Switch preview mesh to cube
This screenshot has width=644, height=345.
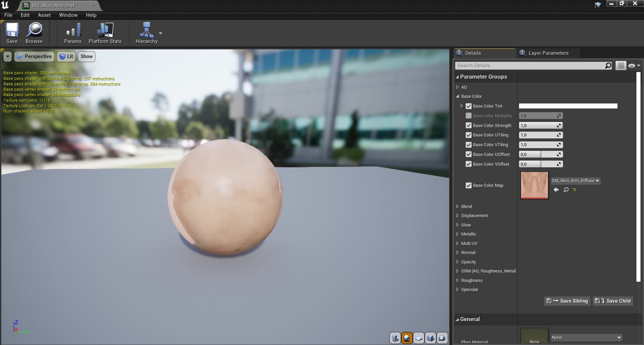tap(430, 337)
